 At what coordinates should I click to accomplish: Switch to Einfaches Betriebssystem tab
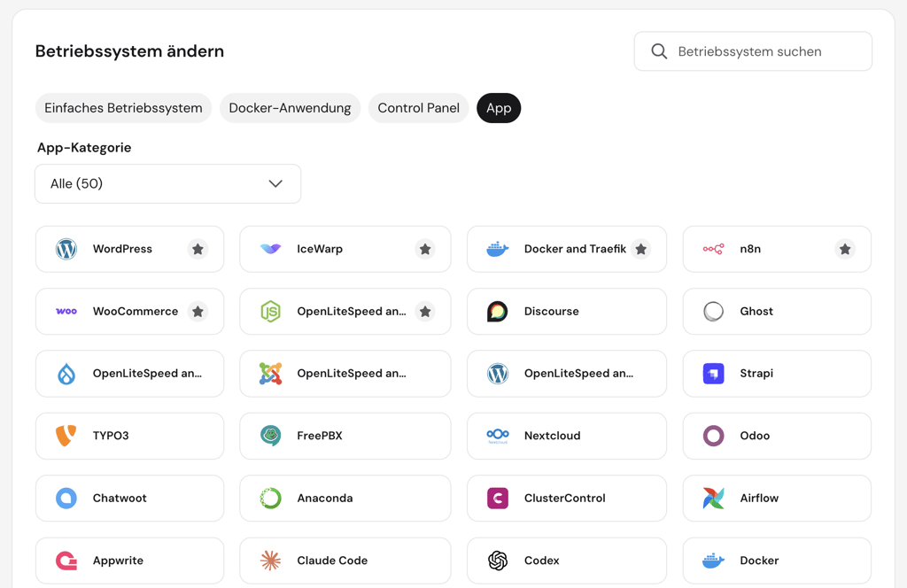[123, 108]
